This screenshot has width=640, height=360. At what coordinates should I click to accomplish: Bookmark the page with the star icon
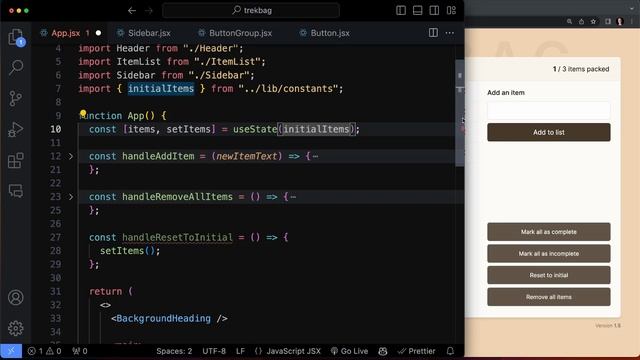click(x=593, y=22)
